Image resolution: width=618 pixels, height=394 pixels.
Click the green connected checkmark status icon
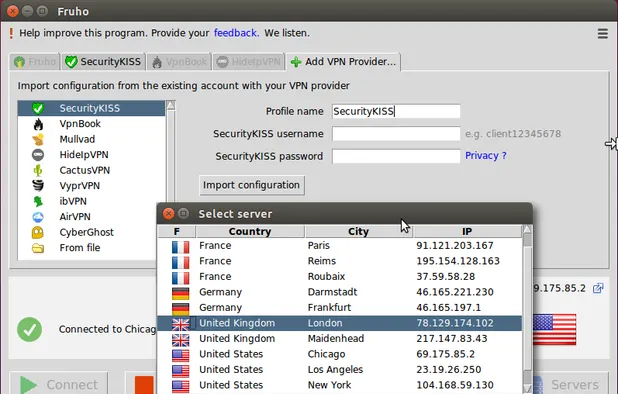[30, 329]
